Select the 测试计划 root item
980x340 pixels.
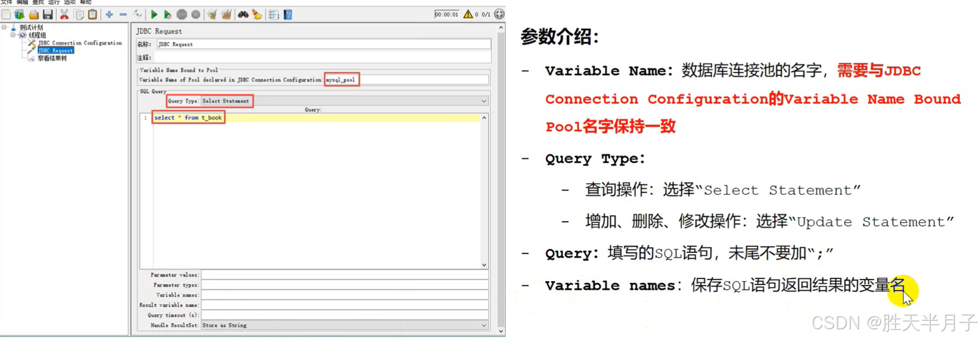tap(31, 27)
